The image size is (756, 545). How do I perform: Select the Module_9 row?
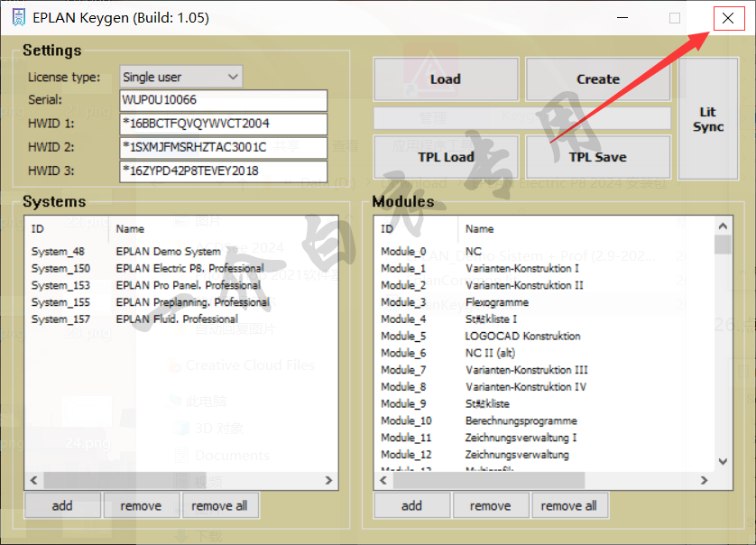point(544,403)
